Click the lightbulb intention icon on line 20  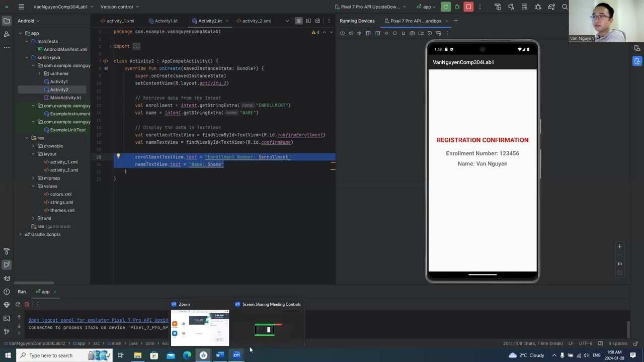click(x=118, y=156)
